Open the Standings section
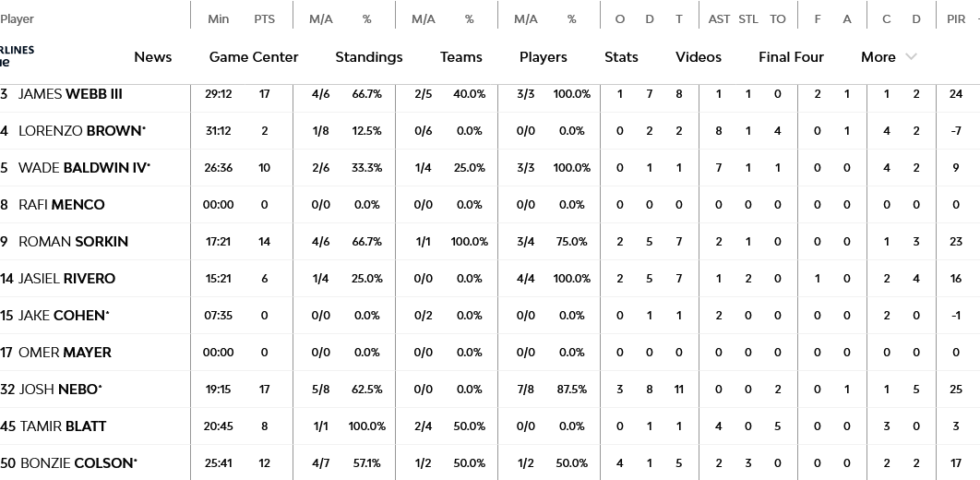Screen dimensions: 980x480 (x=368, y=57)
